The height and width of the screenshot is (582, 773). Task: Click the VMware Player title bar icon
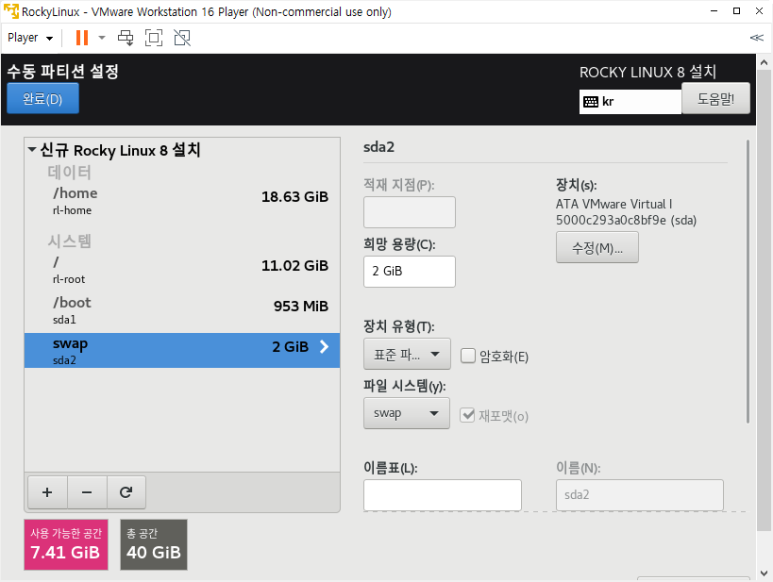(11, 11)
